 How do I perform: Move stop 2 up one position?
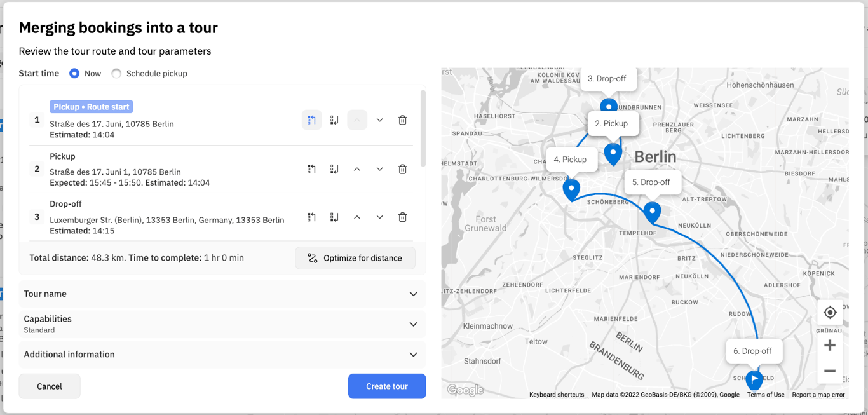click(x=357, y=169)
